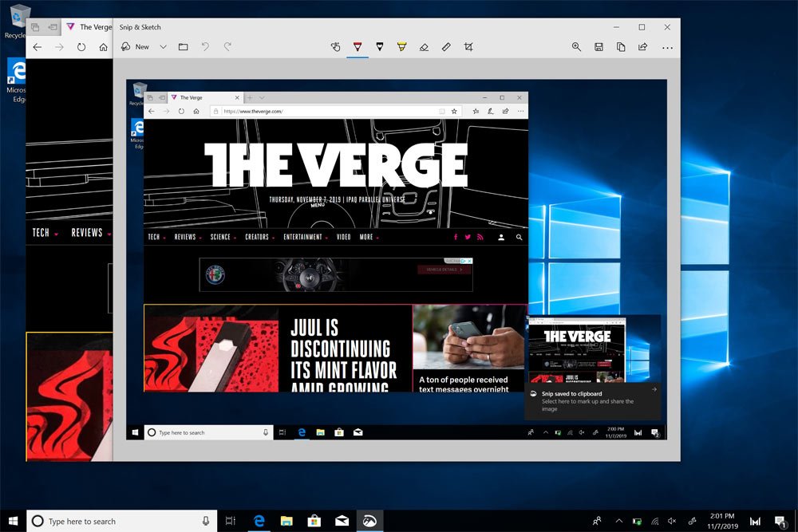
Task: Select the yellow Highlighter tool
Action: 401,47
